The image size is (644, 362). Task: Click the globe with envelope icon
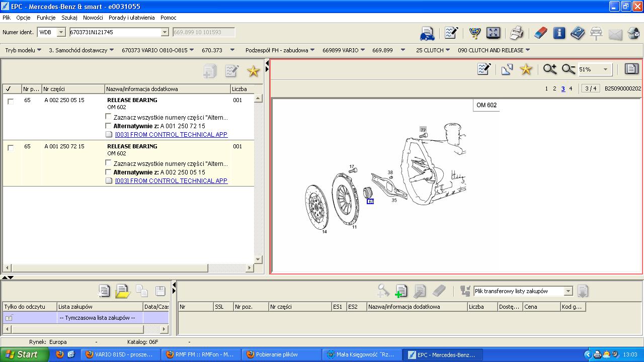pos(633,33)
